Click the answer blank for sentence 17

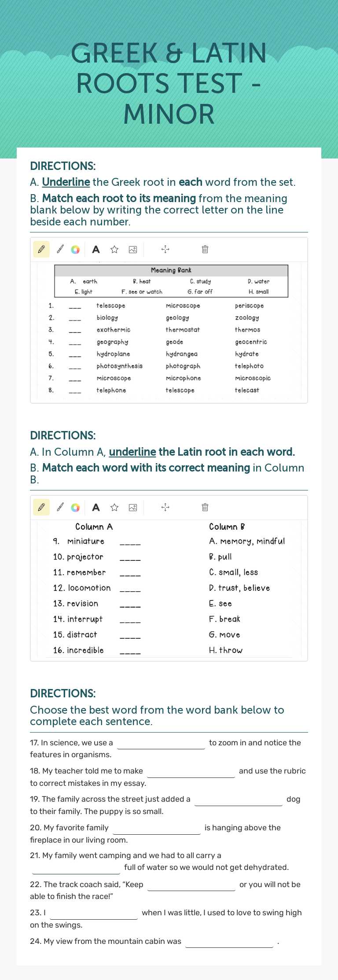point(161,745)
